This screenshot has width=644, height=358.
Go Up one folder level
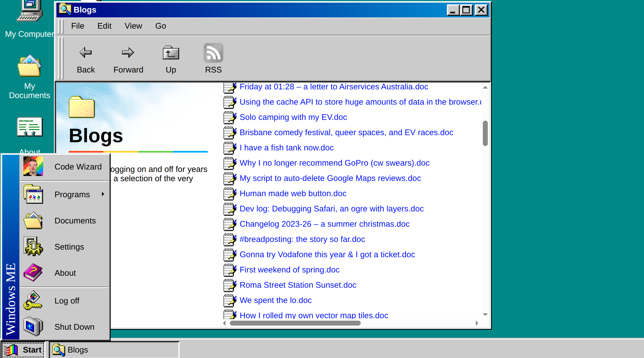(x=171, y=53)
